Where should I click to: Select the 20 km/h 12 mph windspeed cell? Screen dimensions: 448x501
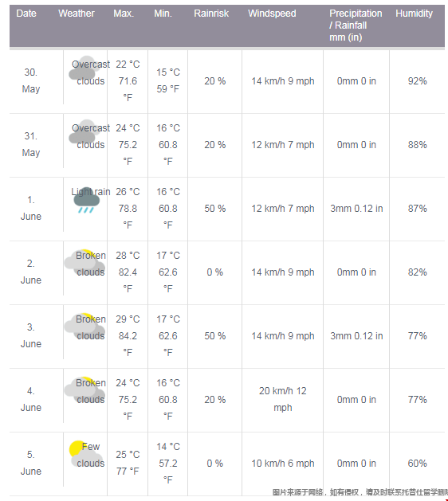283,399
